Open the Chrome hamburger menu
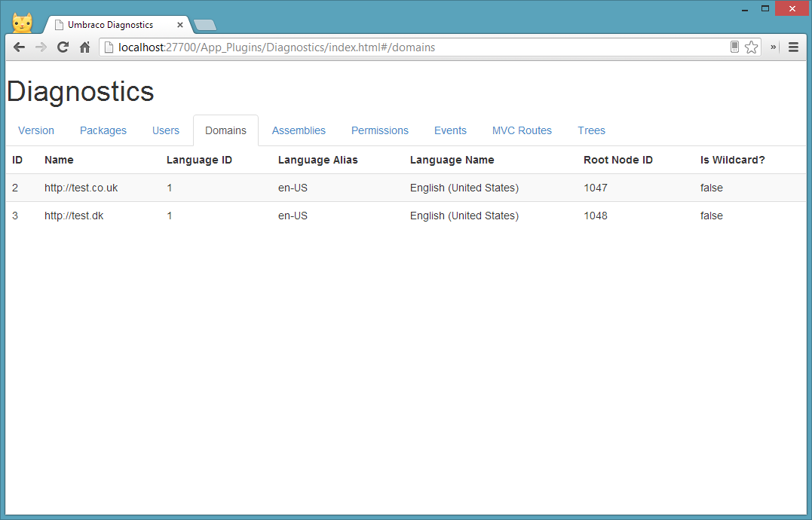This screenshot has width=812, height=520. pyautogui.click(x=793, y=47)
